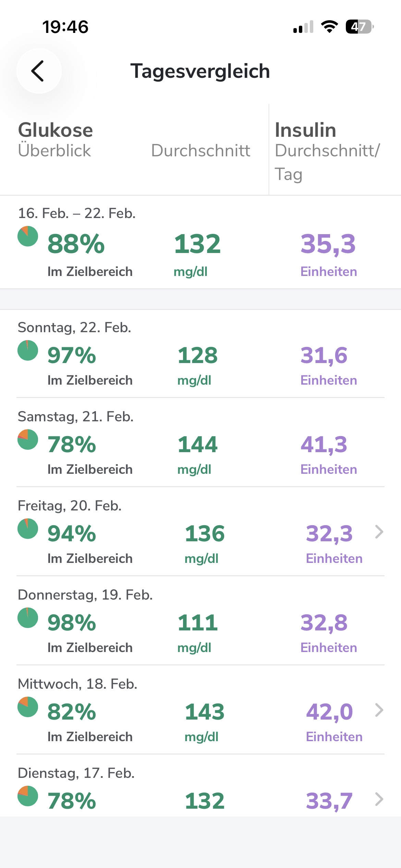Tap Dienstag 17. Feb. pie chart icon
This screenshot has width=401, height=868.
coord(28,796)
